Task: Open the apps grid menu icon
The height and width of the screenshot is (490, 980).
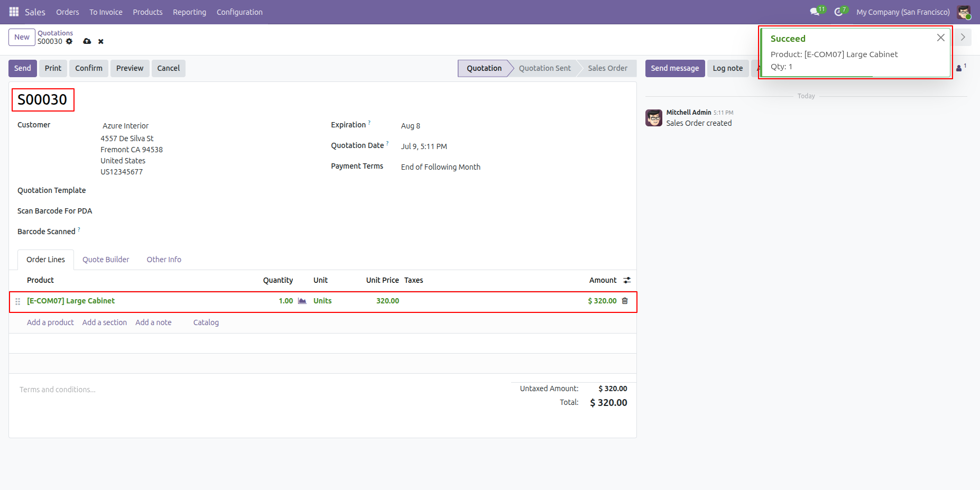Action: coord(14,12)
